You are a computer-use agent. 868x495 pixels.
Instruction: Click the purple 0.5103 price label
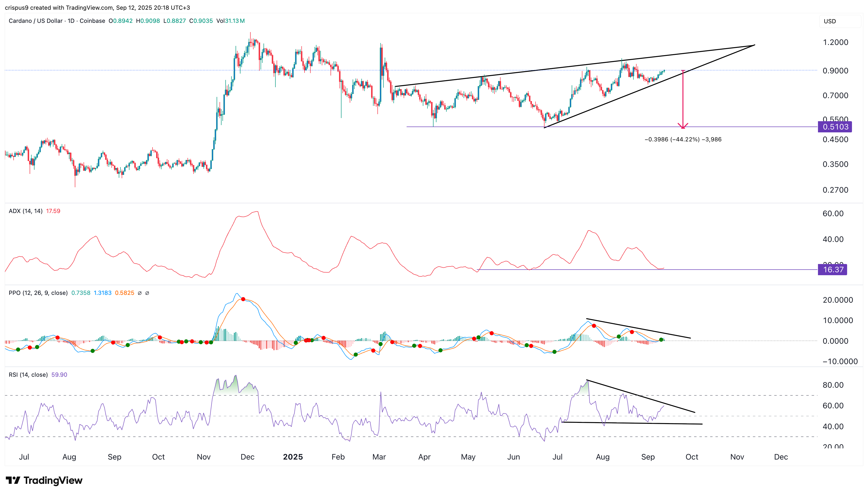click(x=835, y=127)
